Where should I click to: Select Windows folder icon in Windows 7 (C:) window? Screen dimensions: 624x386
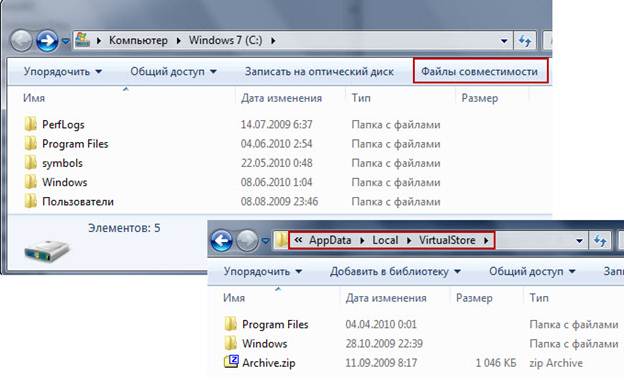click(31, 182)
